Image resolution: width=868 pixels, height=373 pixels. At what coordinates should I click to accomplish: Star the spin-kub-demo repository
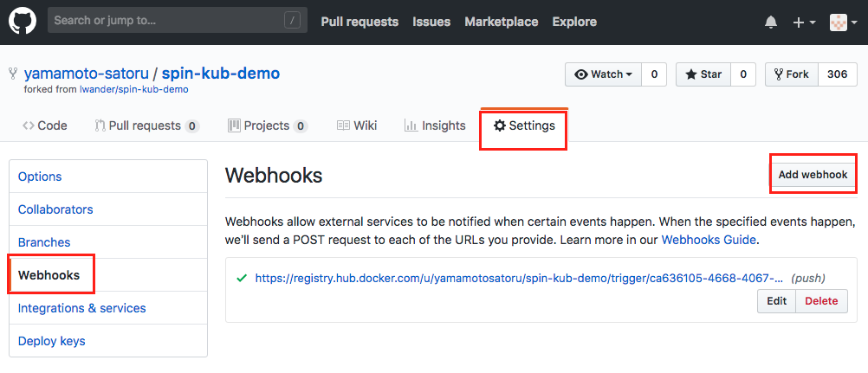tap(703, 74)
